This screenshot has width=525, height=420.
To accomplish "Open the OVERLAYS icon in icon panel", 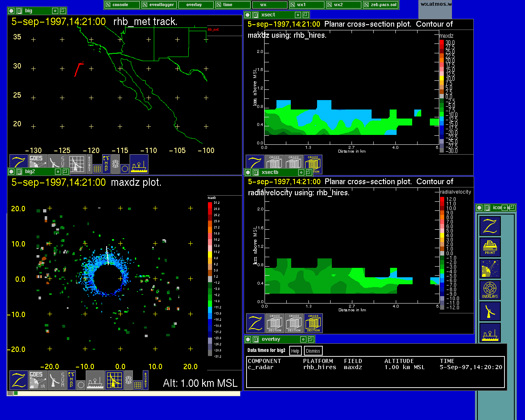I will [x=490, y=290].
